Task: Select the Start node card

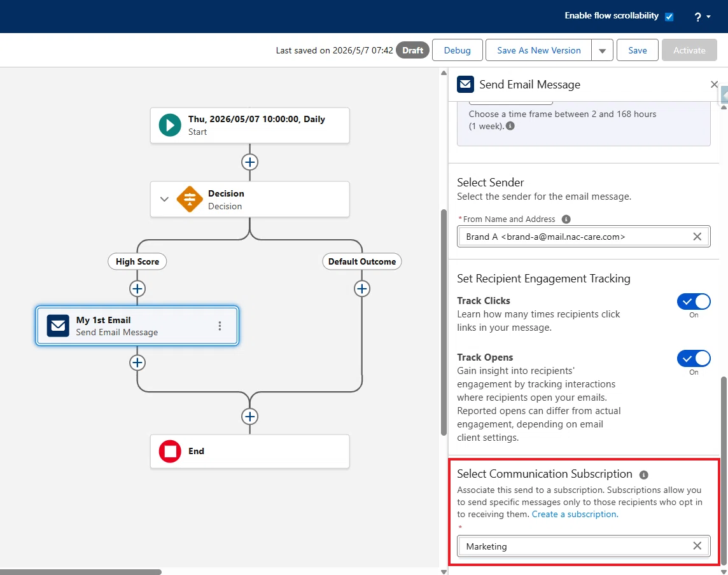Action: 250,125
